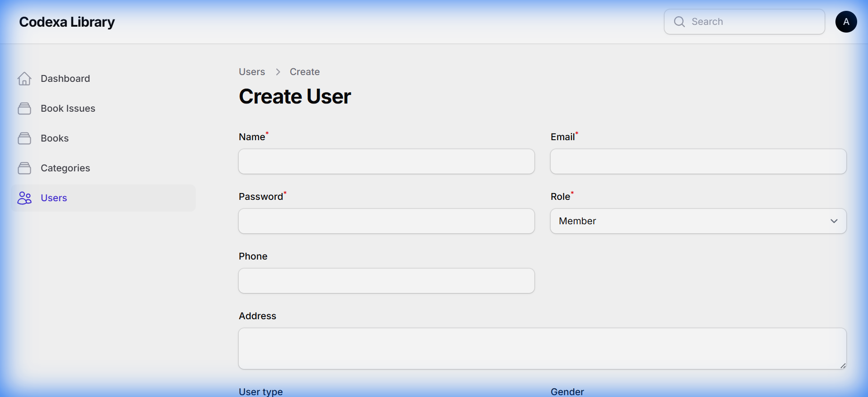The height and width of the screenshot is (397, 868).
Task: Go to Dashboard in sidebar
Action: 65,79
